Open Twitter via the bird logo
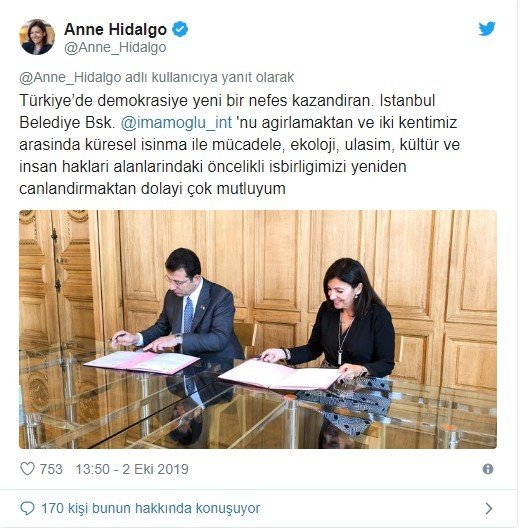This screenshot has height=528, width=520. coord(487,29)
